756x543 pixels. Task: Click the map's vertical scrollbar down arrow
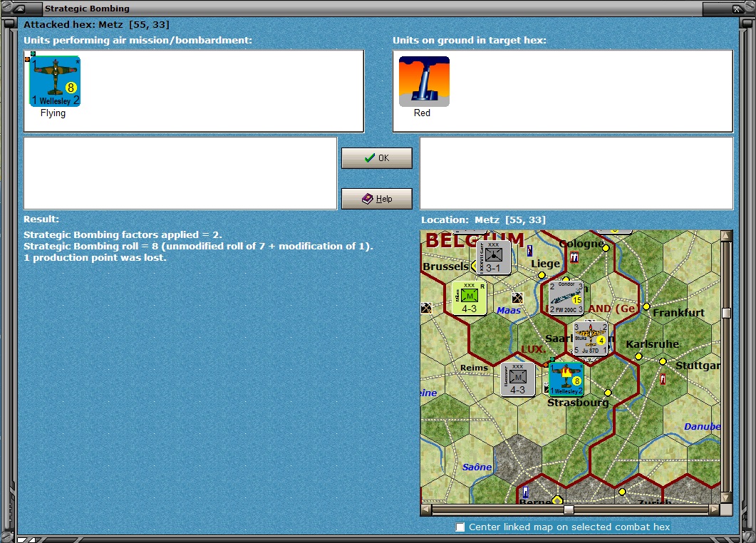tap(726, 497)
